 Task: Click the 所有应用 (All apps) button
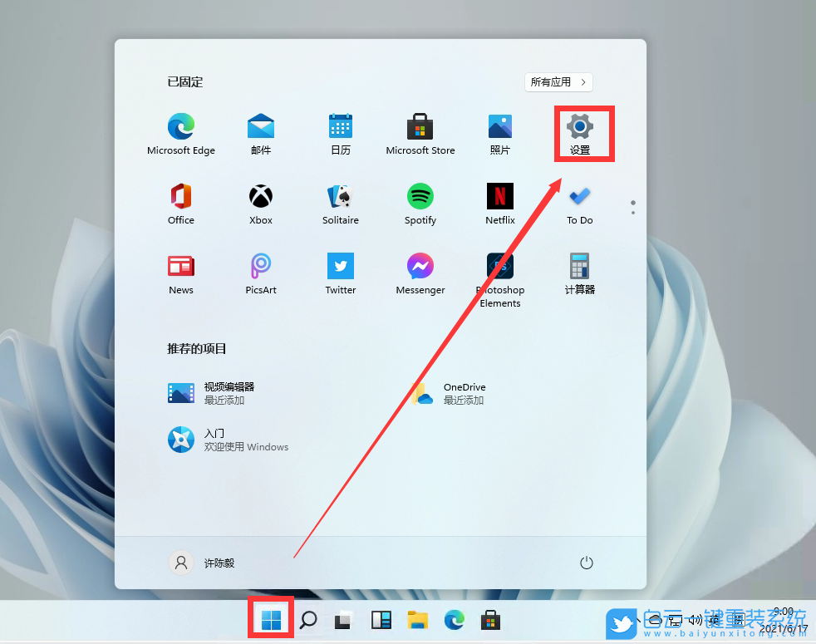[x=558, y=82]
